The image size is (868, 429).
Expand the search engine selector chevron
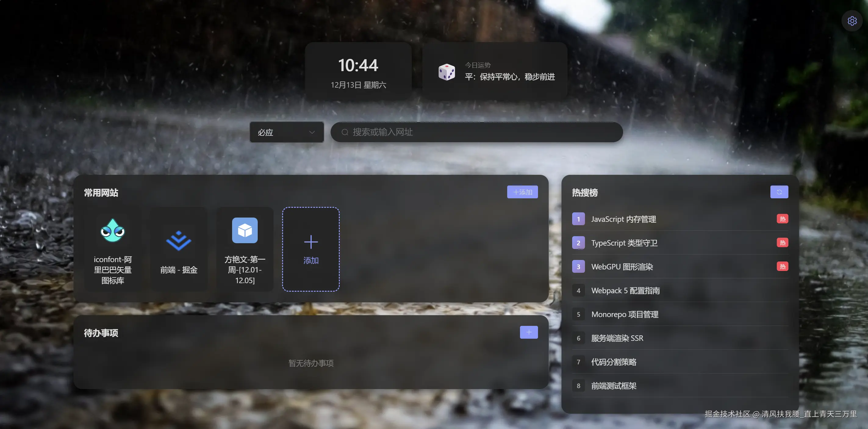click(x=312, y=132)
